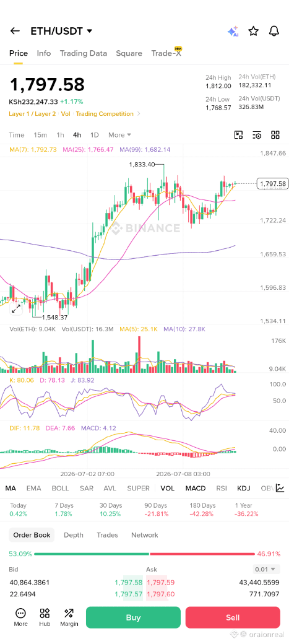Open the Margin trading icon
The image size is (289, 644).
pos(69,617)
